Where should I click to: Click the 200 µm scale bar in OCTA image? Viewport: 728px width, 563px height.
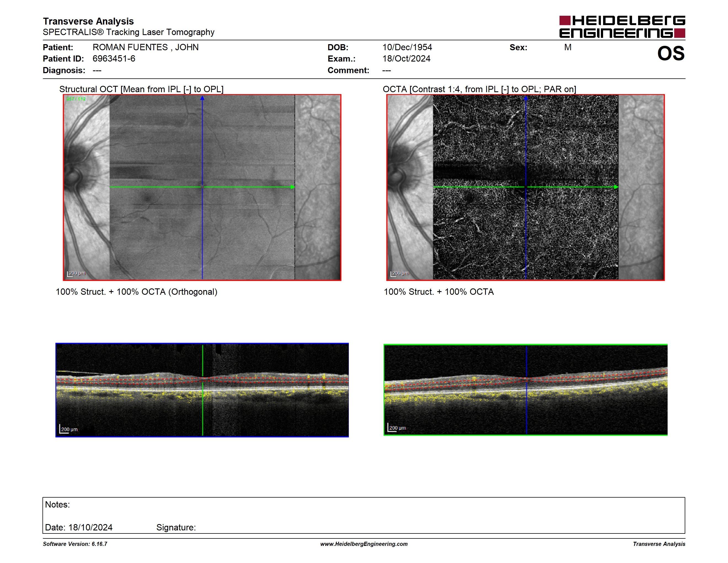[x=400, y=273]
